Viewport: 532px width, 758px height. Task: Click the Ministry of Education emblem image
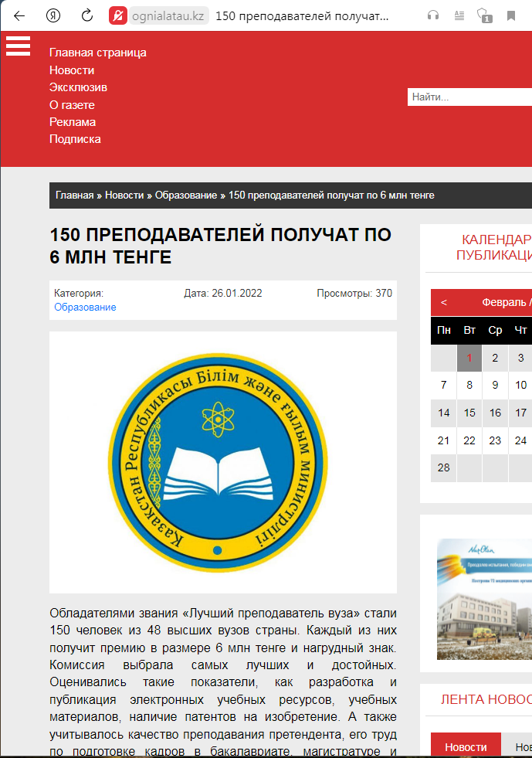(223, 462)
